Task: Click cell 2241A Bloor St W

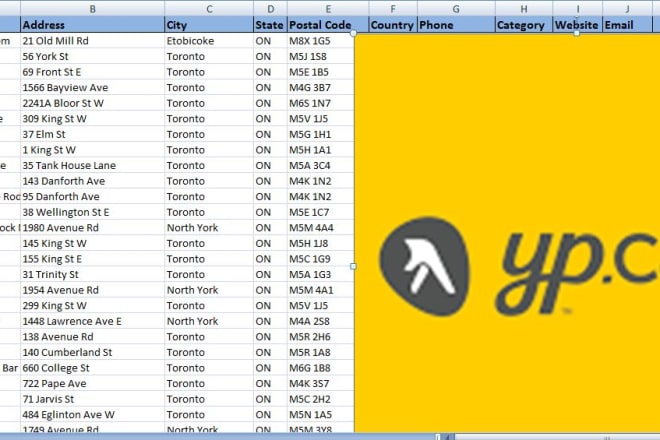Action: [92, 103]
